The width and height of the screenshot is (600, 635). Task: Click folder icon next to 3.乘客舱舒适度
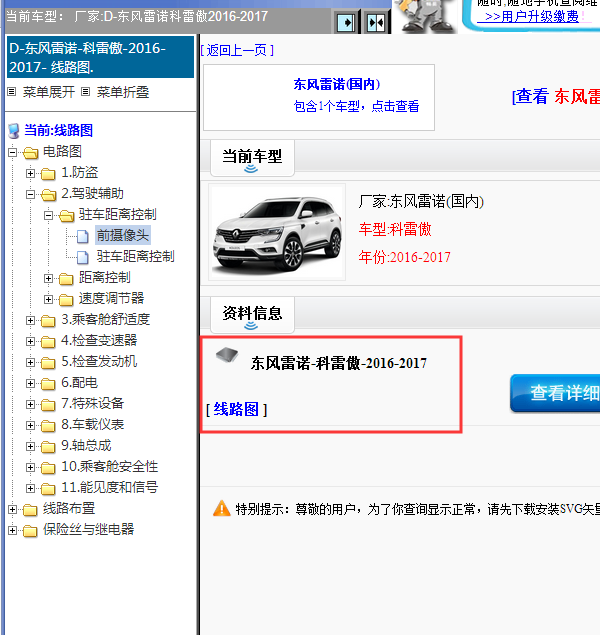[48, 321]
